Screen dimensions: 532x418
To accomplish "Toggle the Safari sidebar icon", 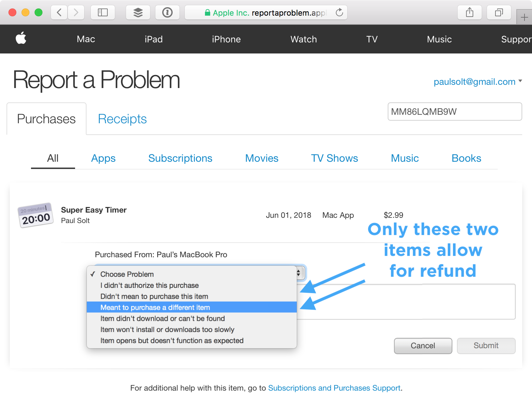I will (103, 12).
